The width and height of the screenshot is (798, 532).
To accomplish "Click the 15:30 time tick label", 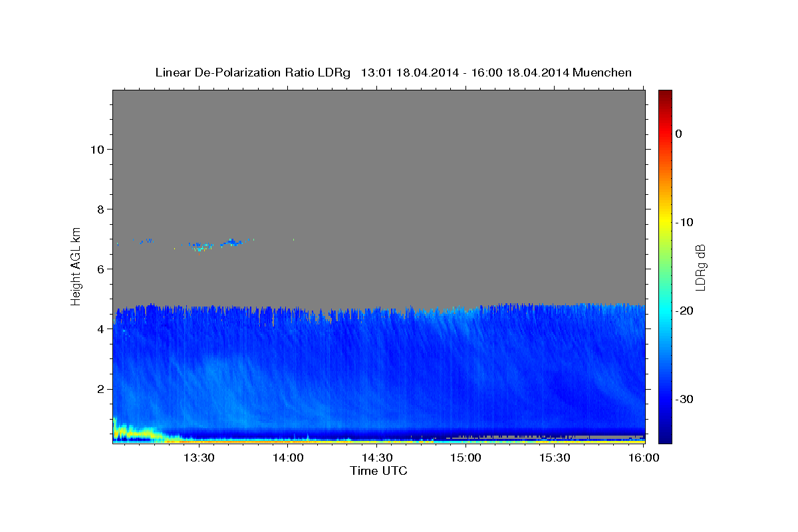I will (555, 458).
